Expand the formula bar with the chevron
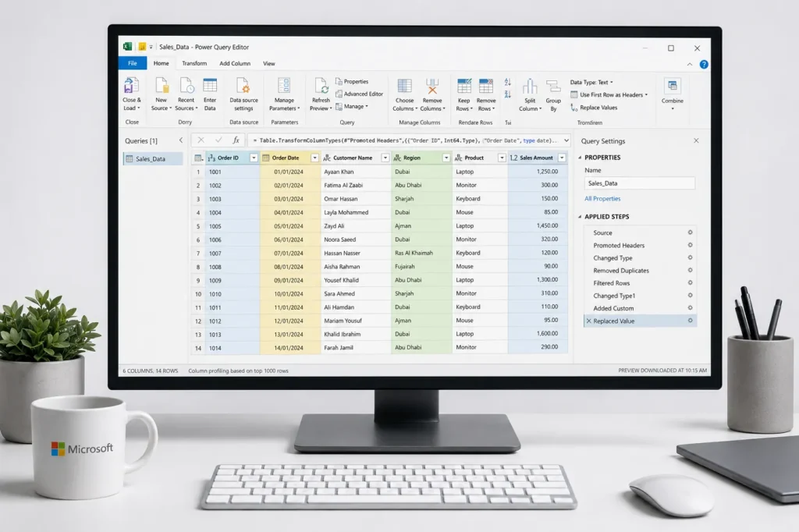Viewport: 799px width, 532px height. tap(566, 140)
